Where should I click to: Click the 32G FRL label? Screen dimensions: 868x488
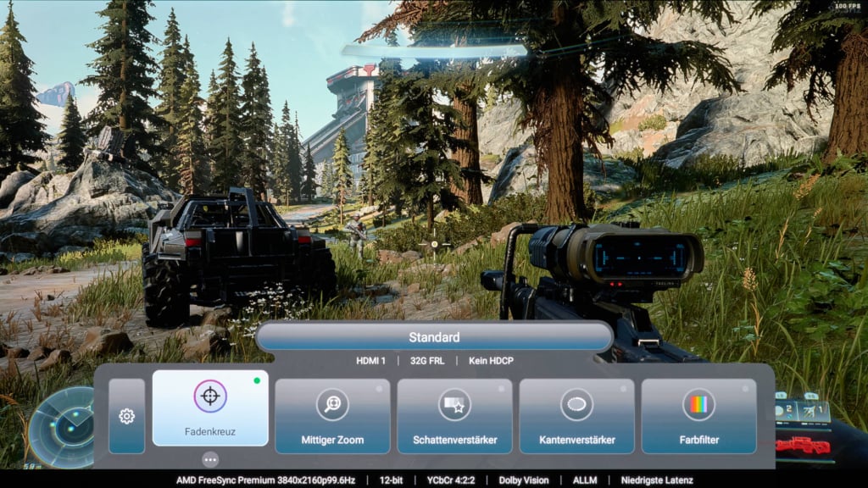pyautogui.click(x=427, y=361)
